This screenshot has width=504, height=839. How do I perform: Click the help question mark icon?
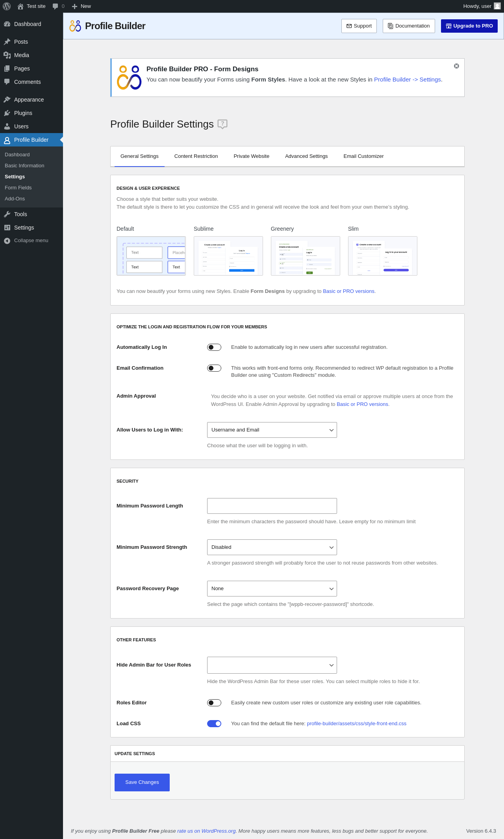coord(222,124)
